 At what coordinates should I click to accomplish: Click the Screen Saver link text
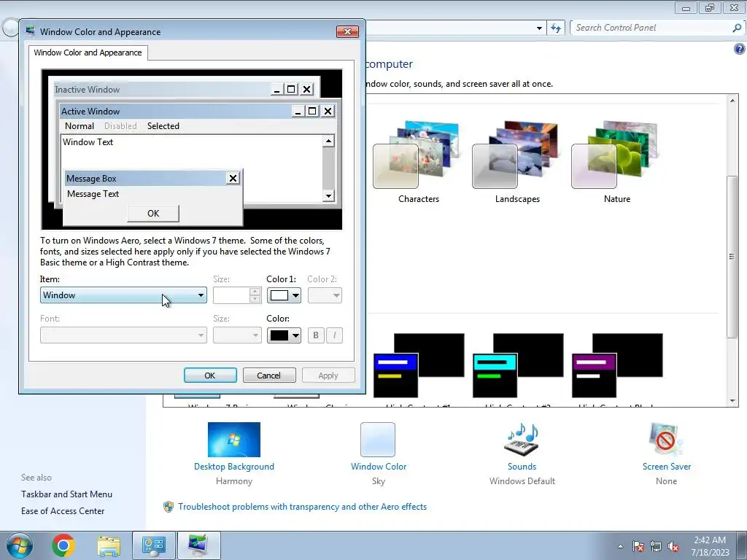click(667, 467)
